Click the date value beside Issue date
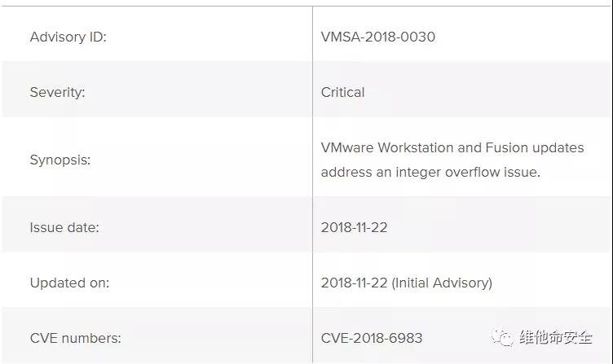The height and width of the screenshot is (364, 613). 354,227
